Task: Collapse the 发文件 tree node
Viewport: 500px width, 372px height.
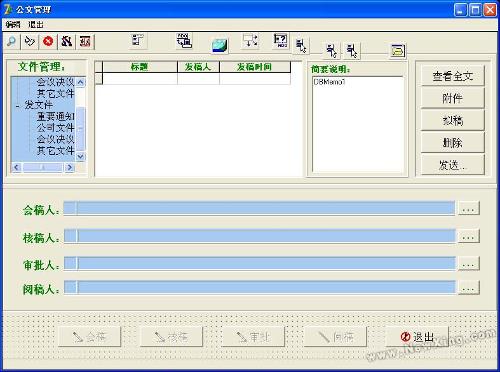Action: point(18,106)
